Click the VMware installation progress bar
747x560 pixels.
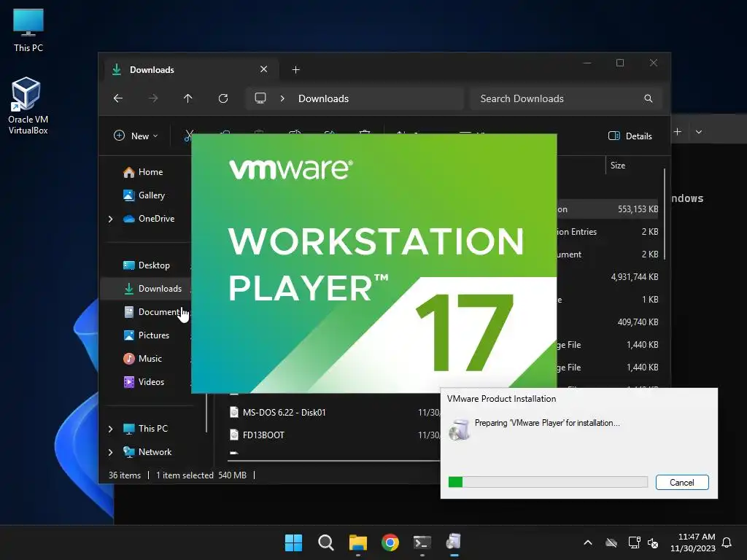click(548, 482)
